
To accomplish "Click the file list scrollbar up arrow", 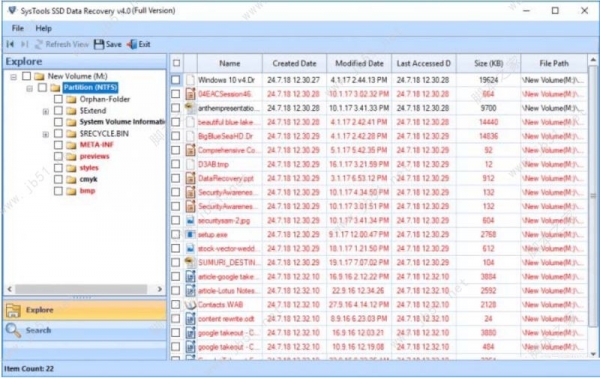I will tap(593, 60).
